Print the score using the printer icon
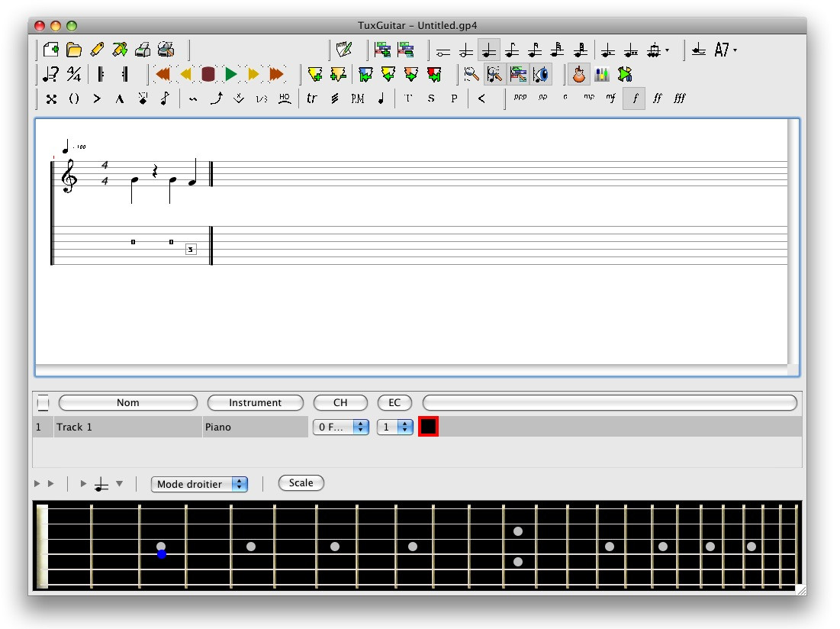840x629 pixels. point(141,49)
